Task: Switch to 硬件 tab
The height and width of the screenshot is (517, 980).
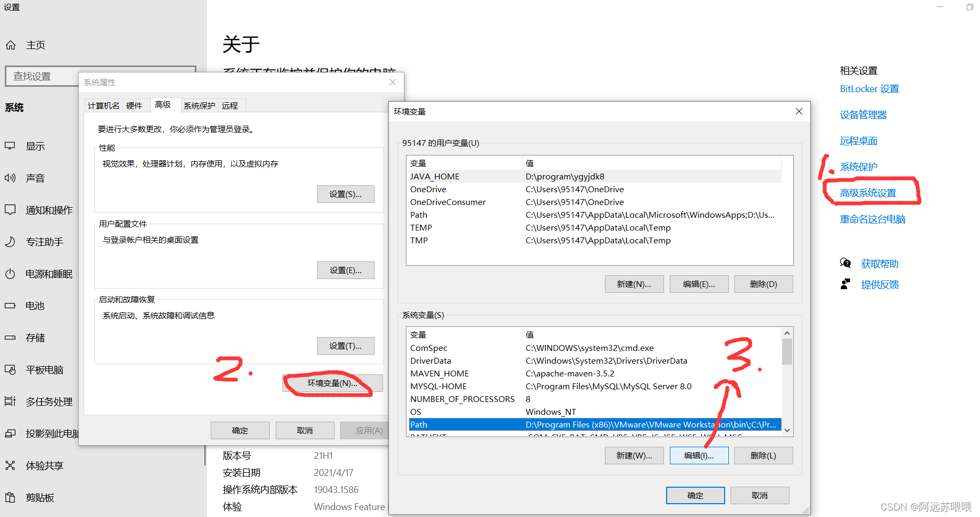Action: [136, 105]
